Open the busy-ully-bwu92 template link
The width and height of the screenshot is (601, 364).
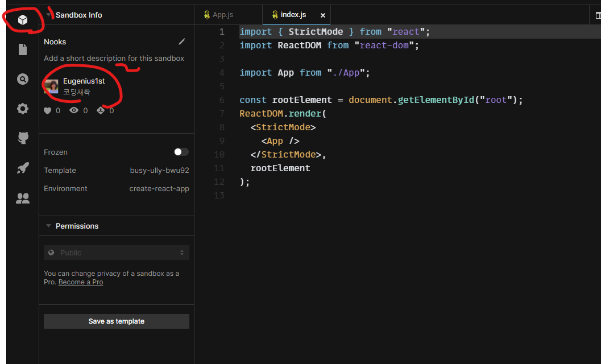[x=159, y=170]
